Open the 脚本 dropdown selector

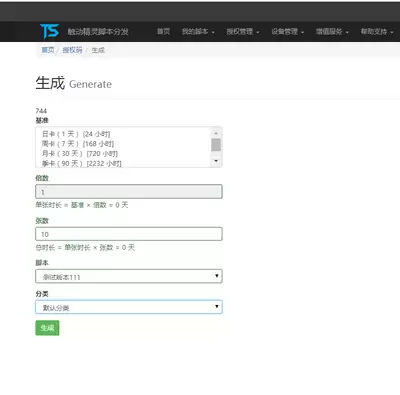129,276
